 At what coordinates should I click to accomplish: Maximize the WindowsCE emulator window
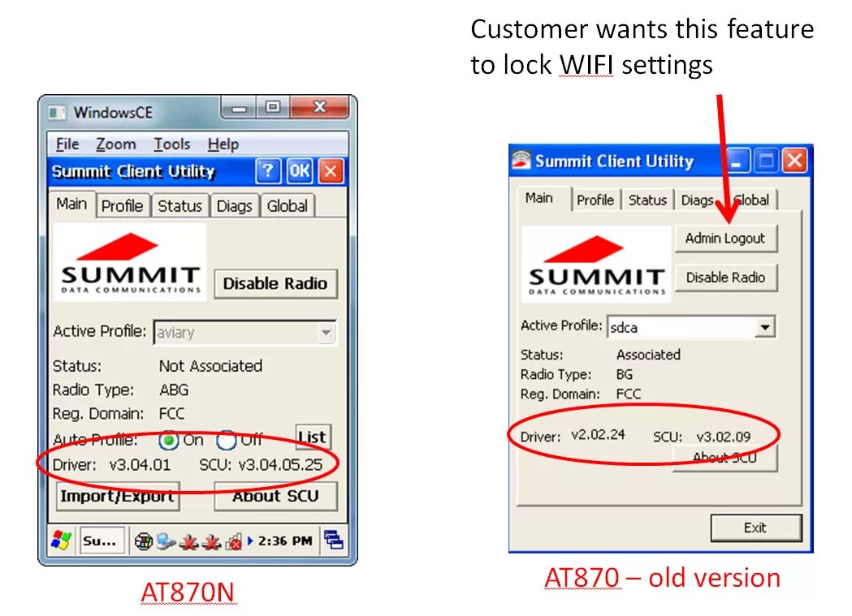[273, 107]
